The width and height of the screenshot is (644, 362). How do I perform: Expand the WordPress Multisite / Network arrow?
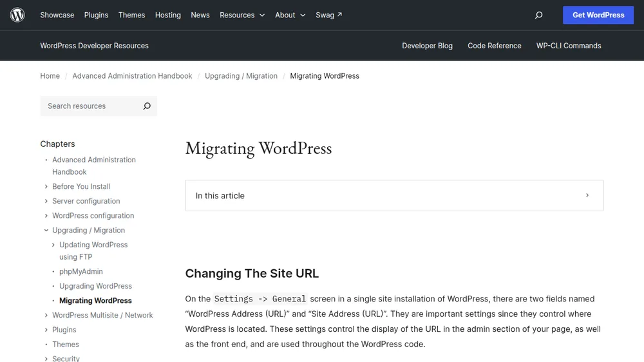[x=46, y=315]
